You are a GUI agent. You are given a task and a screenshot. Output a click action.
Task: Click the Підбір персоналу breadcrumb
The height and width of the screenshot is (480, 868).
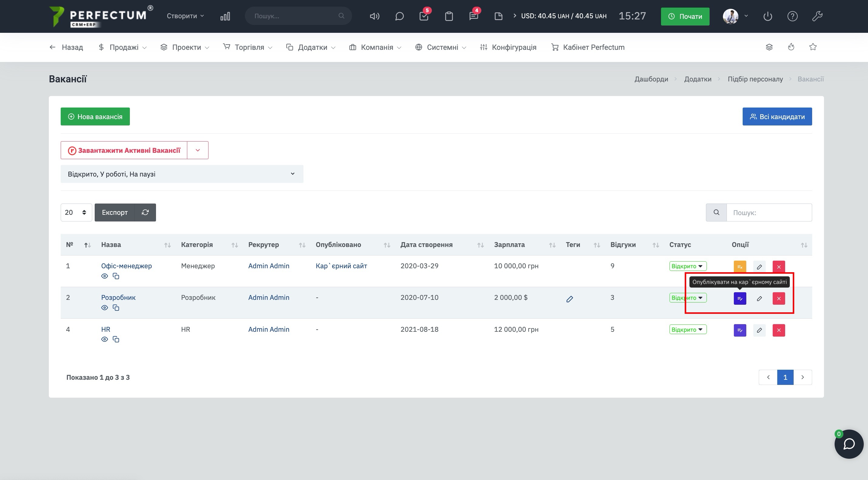tap(755, 79)
